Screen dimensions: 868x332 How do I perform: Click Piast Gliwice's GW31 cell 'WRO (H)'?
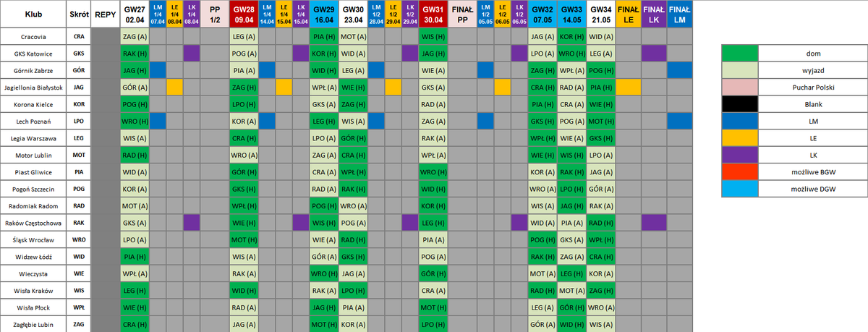tap(433, 171)
